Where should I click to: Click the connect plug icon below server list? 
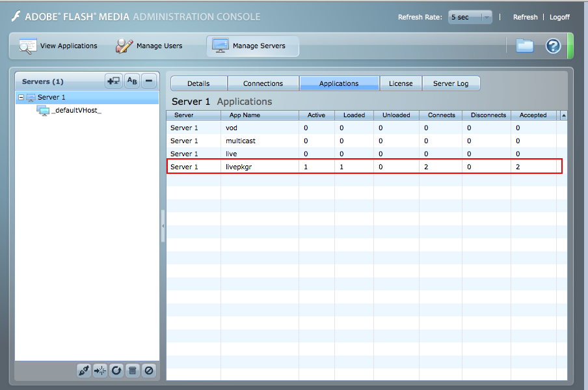[84, 371]
